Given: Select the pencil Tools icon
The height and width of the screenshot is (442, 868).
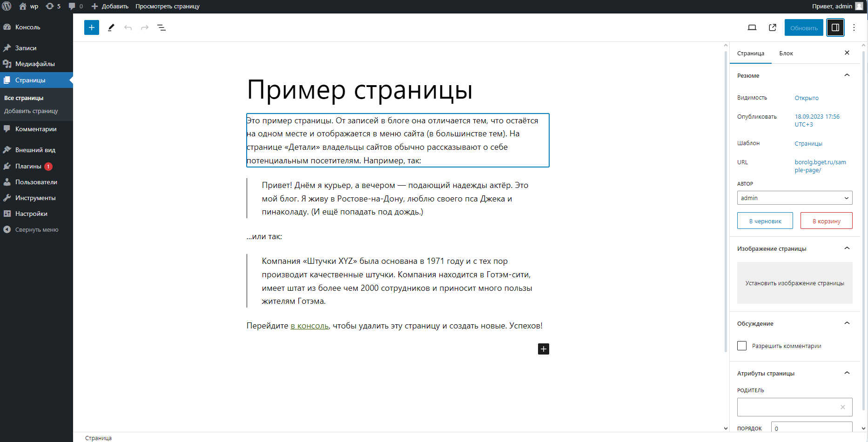Looking at the screenshot, I should point(111,27).
